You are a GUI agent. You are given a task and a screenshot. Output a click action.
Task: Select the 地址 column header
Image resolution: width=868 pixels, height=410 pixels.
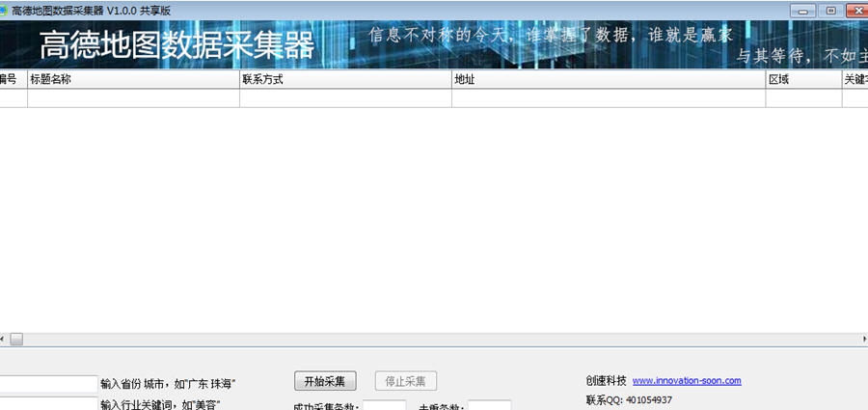[x=609, y=79]
